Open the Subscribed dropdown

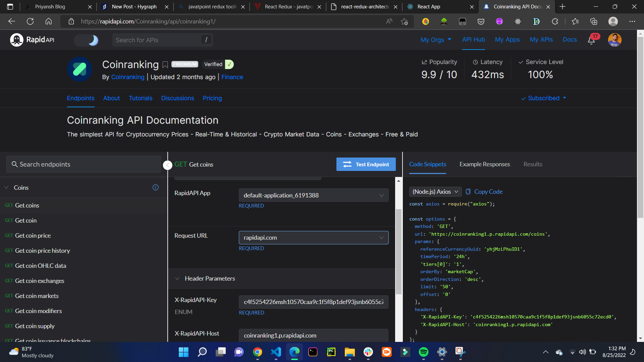pyautogui.click(x=543, y=98)
